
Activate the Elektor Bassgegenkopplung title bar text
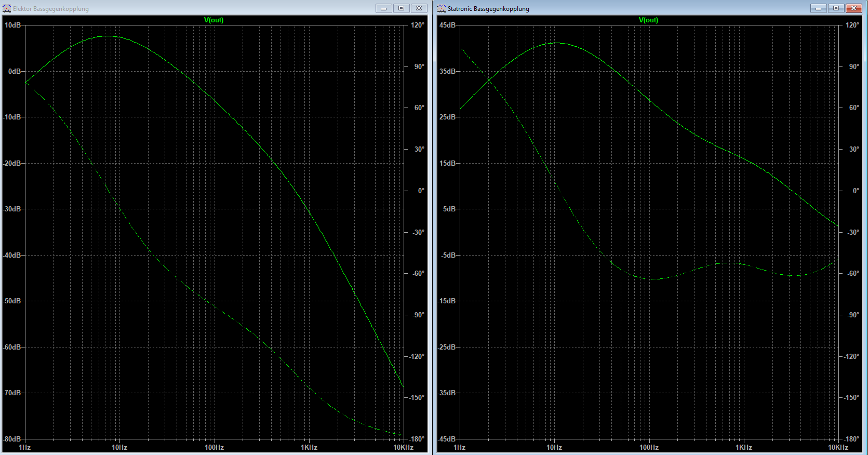coord(51,9)
